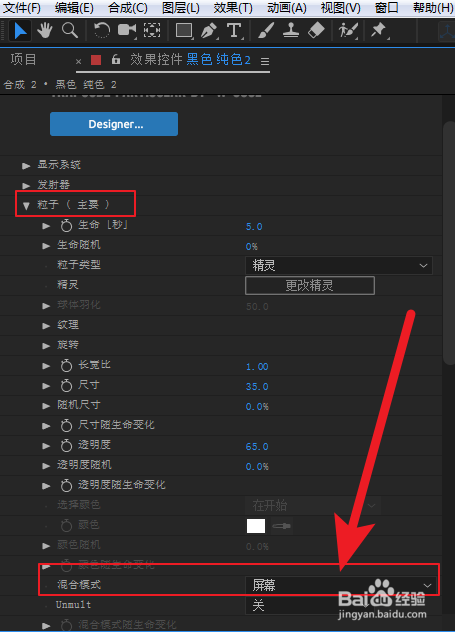This screenshot has width=455, height=632.
Task: Click the 生命 value 5.0
Action: (254, 227)
